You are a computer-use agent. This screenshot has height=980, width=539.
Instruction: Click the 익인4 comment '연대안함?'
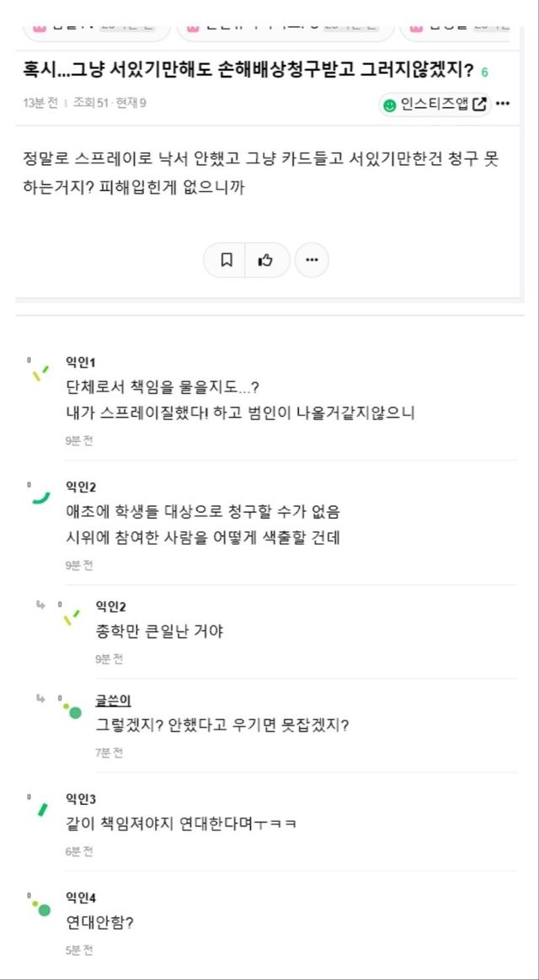pos(99,922)
